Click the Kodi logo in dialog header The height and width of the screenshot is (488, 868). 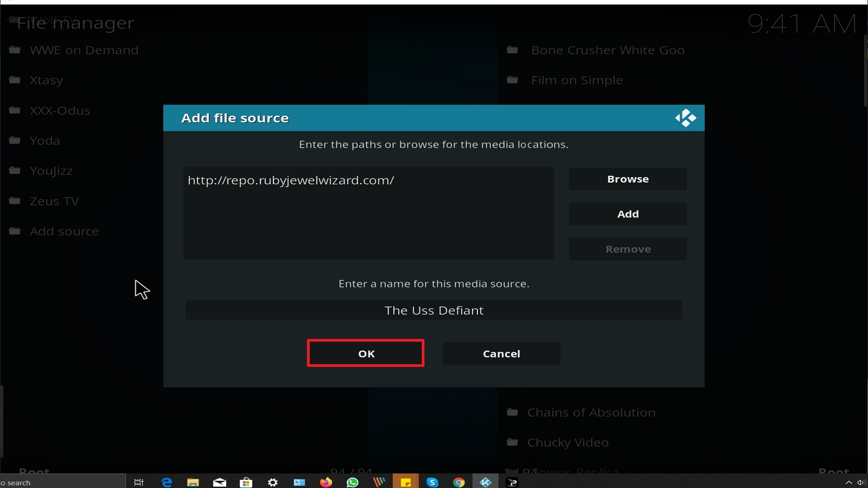click(686, 118)
